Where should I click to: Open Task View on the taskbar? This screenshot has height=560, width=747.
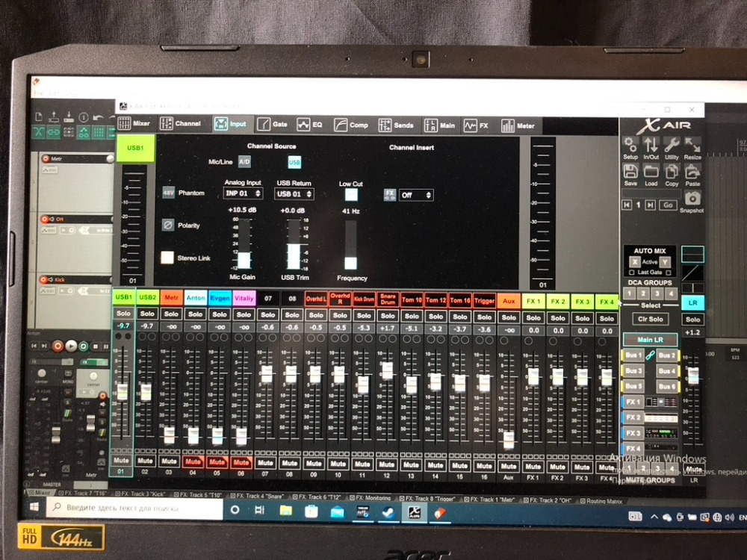(260, 510)
